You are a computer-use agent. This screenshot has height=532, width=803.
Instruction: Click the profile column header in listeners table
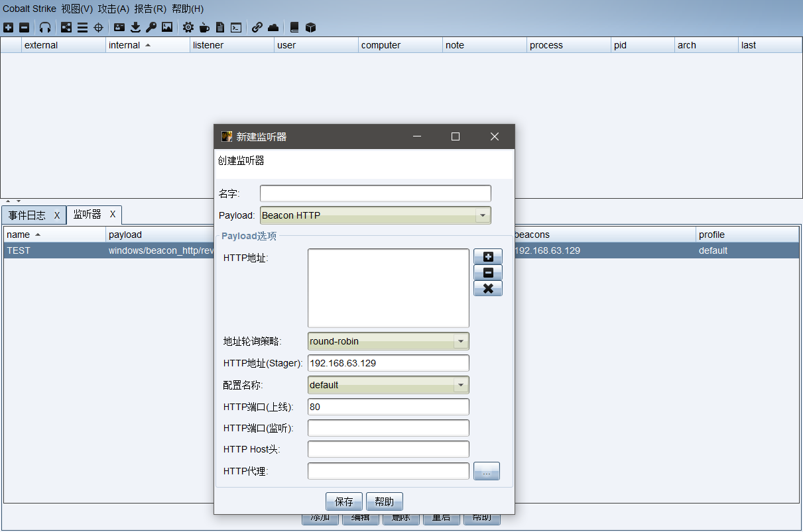click(747, 235)
